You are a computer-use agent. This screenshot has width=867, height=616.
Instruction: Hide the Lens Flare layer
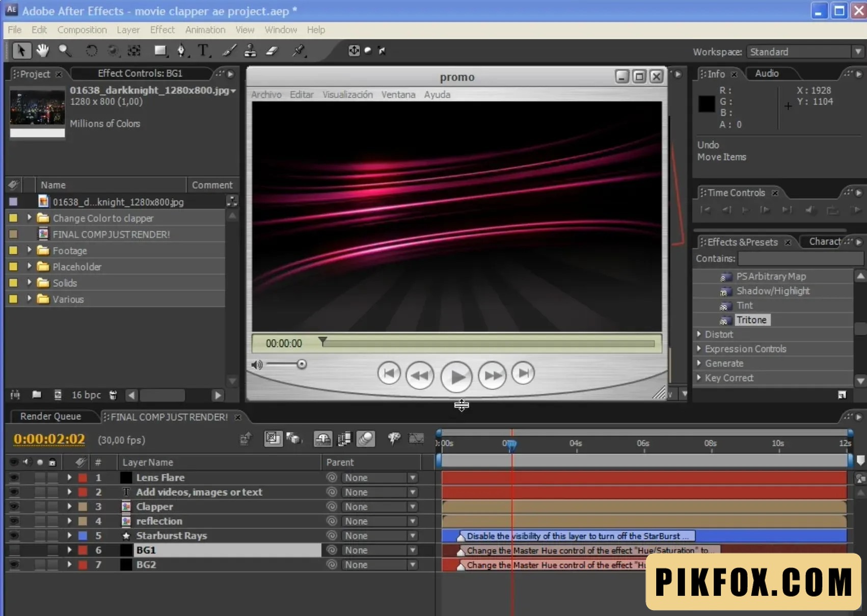14,478
